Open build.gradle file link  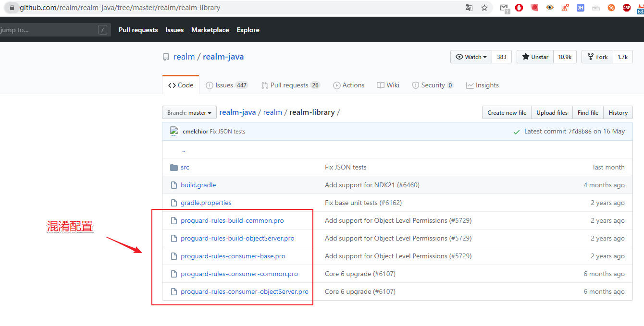click(198, 185)
